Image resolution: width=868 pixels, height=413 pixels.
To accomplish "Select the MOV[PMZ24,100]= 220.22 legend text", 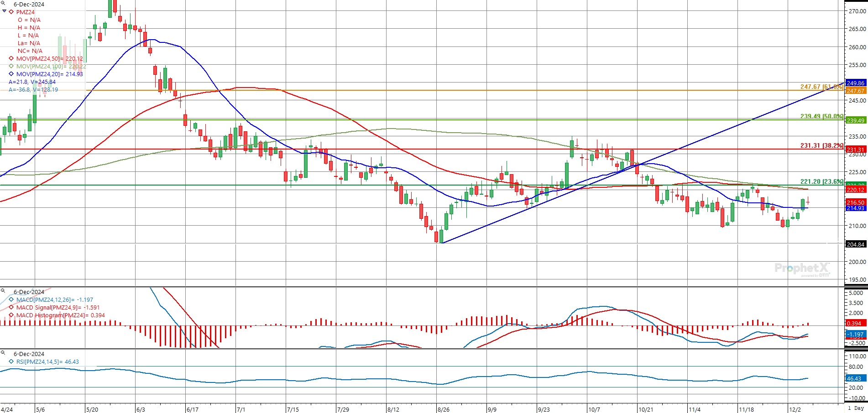I will tap(51, 67).
